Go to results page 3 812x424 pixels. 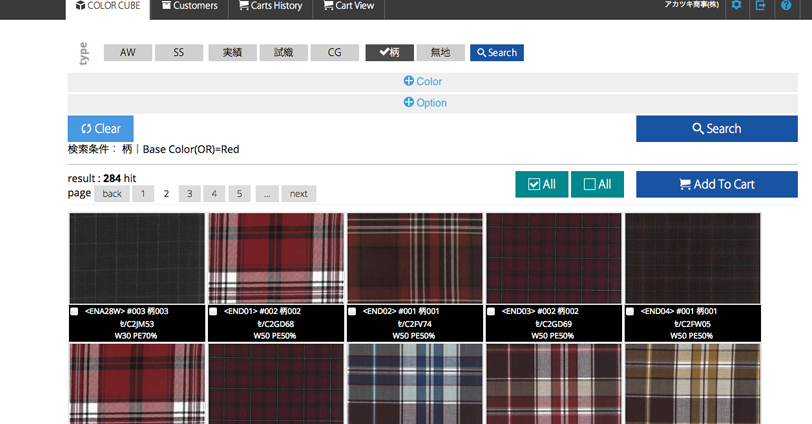(x=190, y=194)
